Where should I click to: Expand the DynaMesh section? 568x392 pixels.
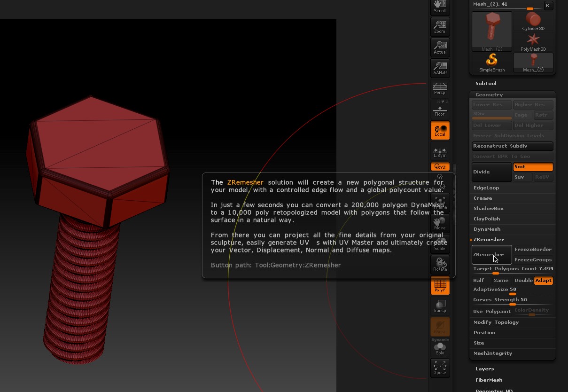click(487, 229)
